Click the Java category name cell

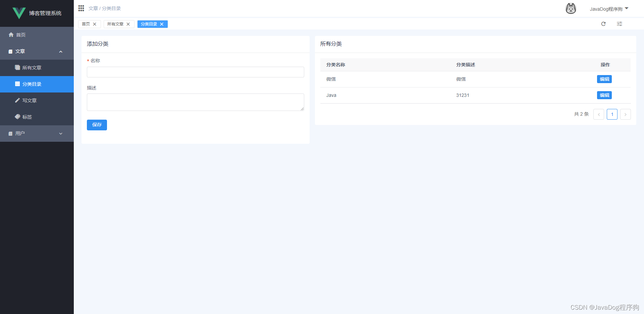pos(331,95)
